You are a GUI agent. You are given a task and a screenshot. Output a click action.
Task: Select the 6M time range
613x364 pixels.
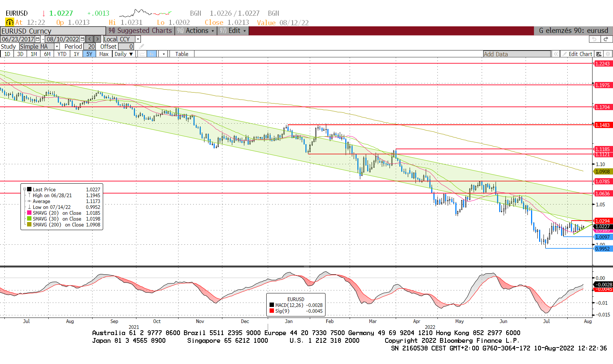coord(47,54)
